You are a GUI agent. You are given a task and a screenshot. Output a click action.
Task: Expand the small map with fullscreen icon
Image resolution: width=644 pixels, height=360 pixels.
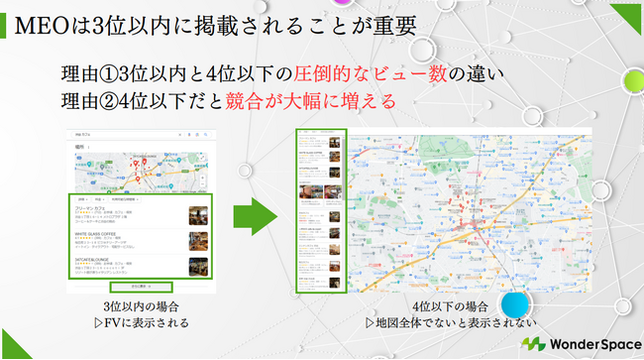point(202,158)
